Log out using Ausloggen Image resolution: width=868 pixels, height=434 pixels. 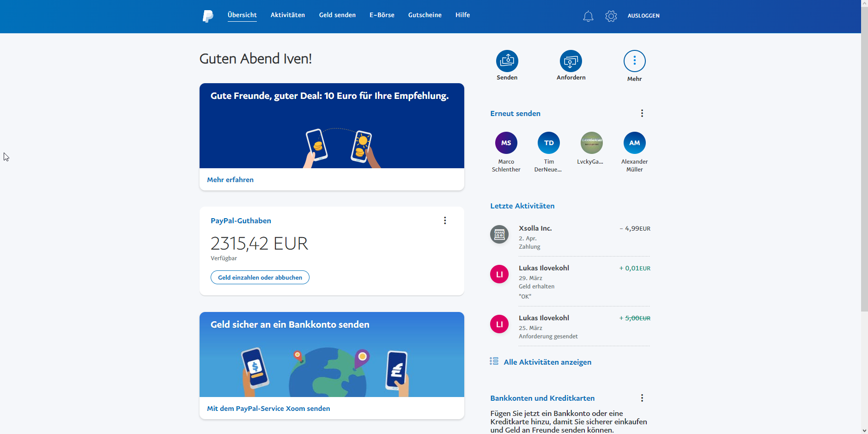[x=643, y=16]
